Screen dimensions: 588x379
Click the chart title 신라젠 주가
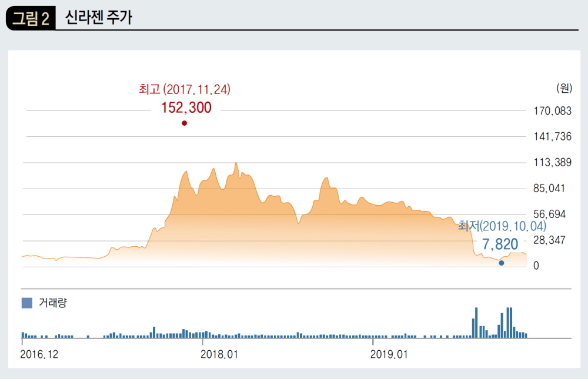[x=99, y=17]
